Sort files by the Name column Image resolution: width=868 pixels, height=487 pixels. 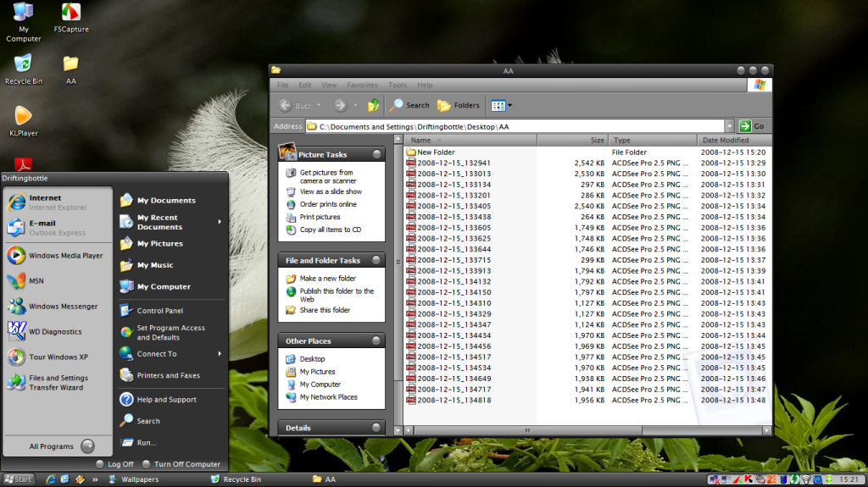[470, 140]
